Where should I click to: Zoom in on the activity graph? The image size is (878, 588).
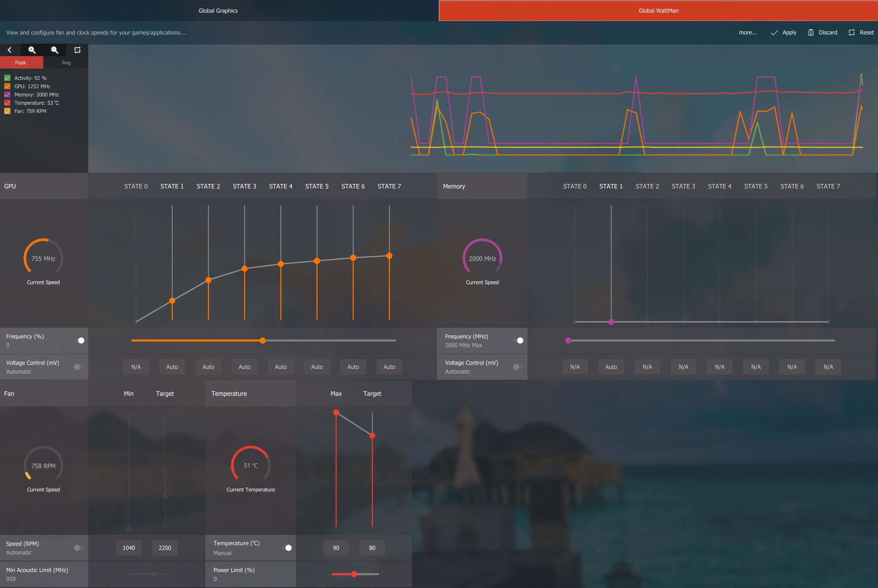click(x=32, y=50)
